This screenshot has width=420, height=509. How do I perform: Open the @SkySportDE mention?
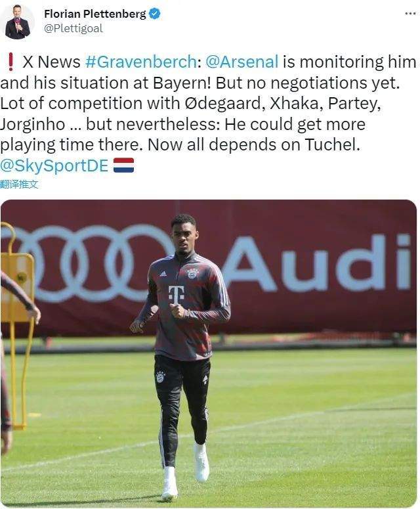54,166
